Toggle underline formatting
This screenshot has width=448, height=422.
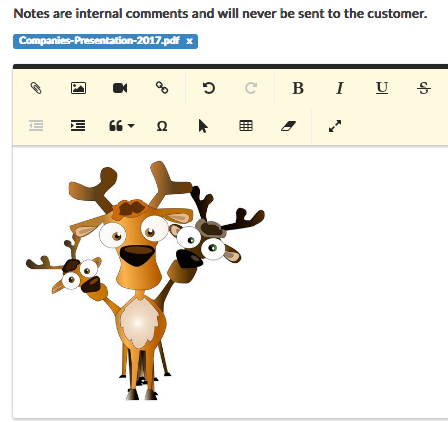[x=382, y=88]
